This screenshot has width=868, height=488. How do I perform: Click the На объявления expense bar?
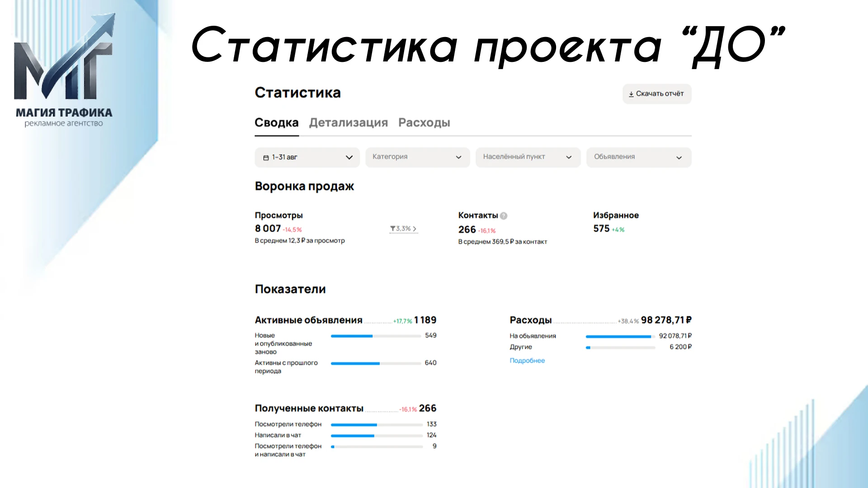tap(620, 337)
